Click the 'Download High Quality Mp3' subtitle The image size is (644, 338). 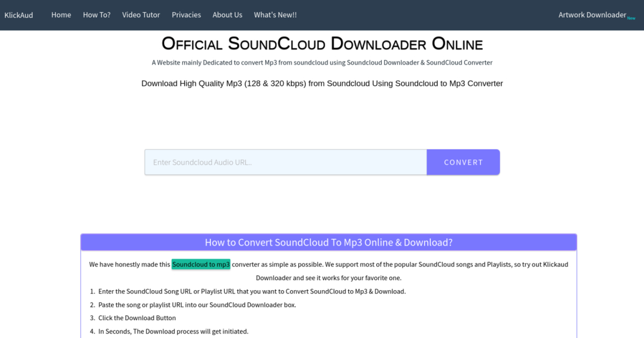click(322, 84)
